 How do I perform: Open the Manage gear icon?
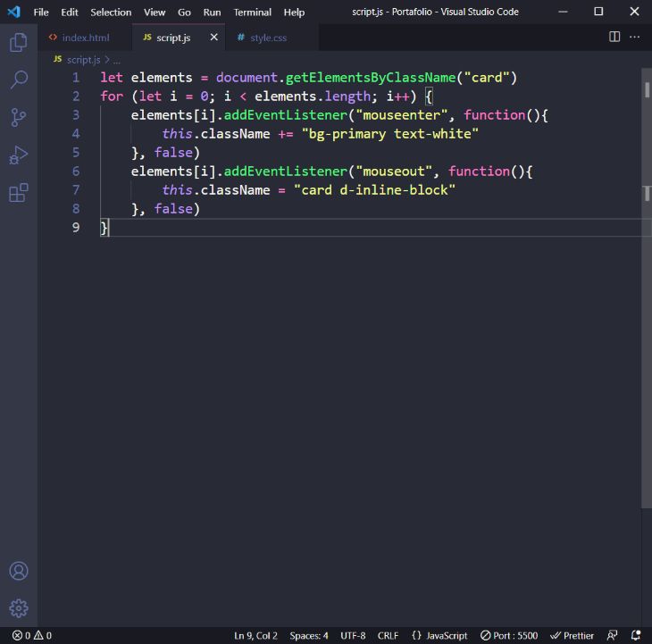(18, 608)
